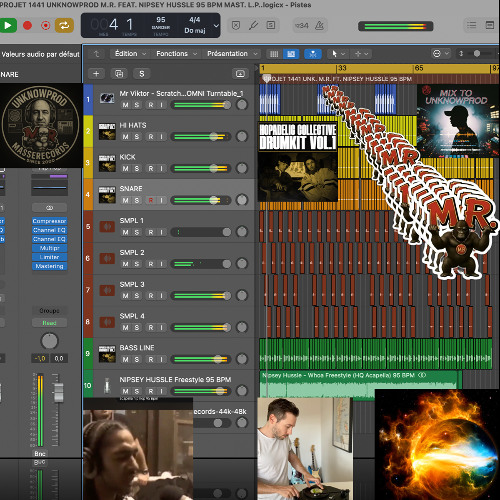
Task: Mute the BASS LINE track
Action: (125, 359)
